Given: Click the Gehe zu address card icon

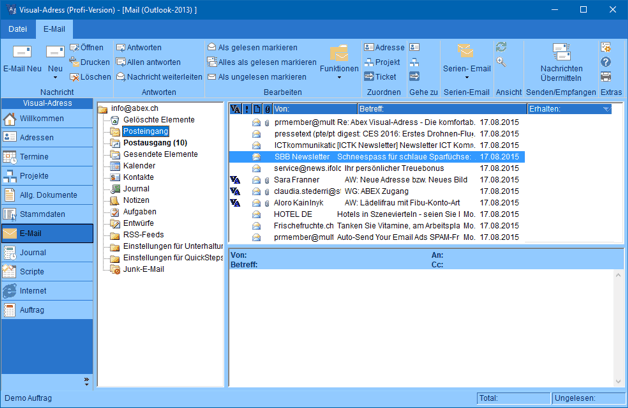Looking at the screenshot, I should (415, 48).
